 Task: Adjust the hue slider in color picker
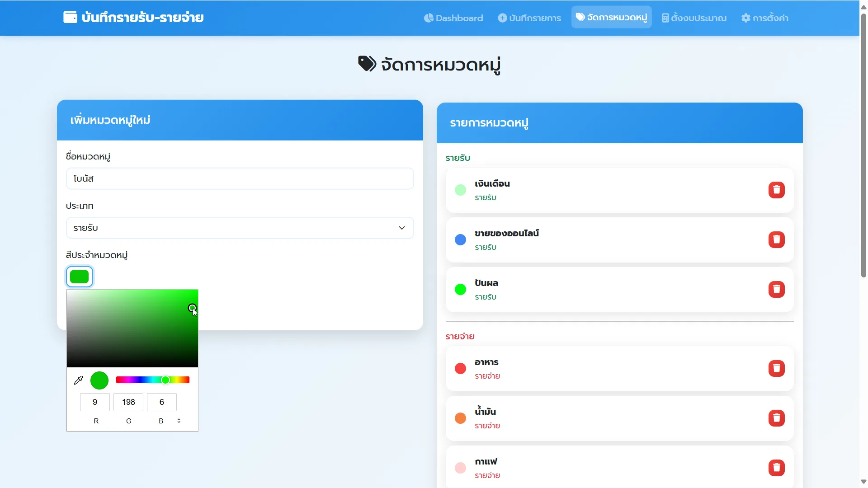coord(153,380)
